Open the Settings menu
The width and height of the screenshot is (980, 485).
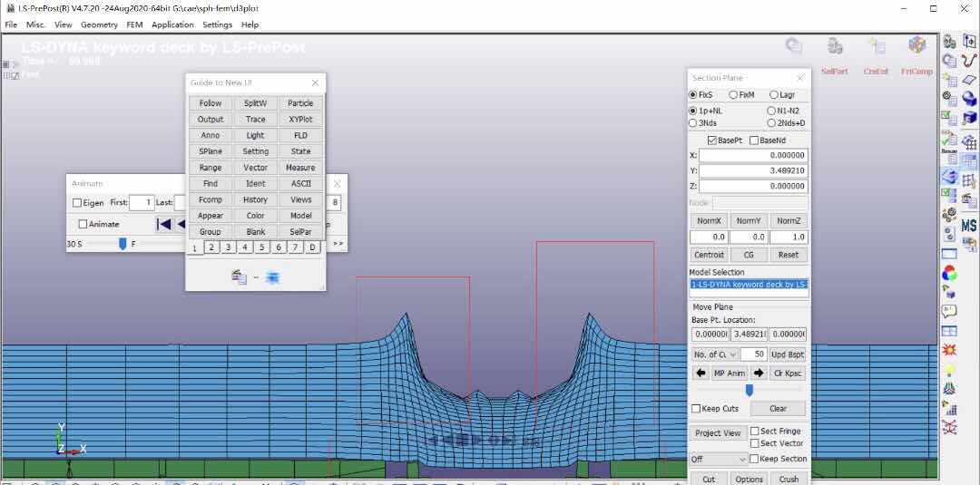pyautogui.click(x=218, y=24)
